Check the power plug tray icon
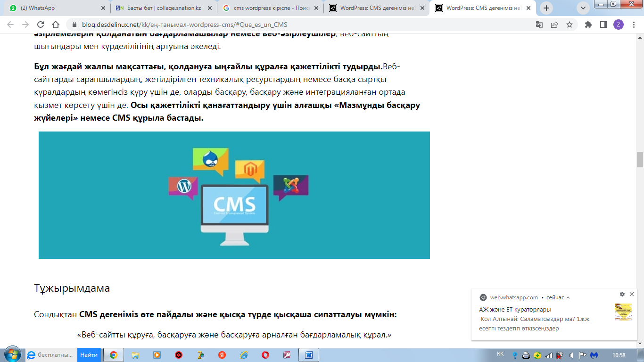This screenshot has width=644, height=362. [560, 355]
